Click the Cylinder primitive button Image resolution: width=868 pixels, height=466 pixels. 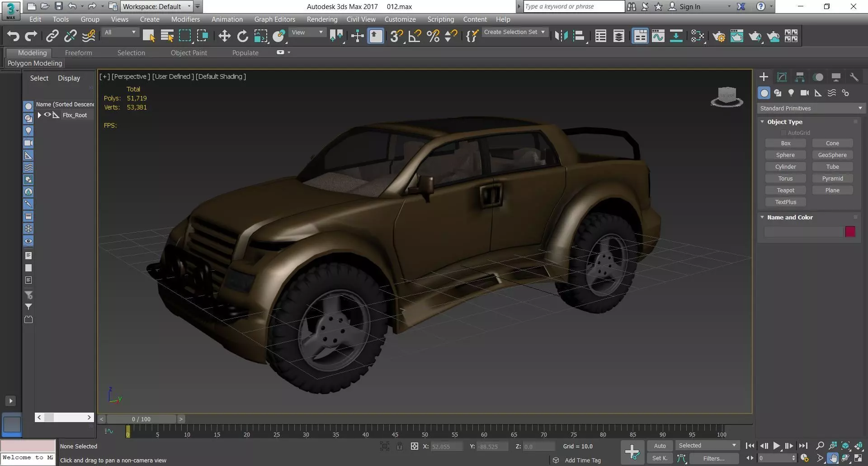click(785, 167)
